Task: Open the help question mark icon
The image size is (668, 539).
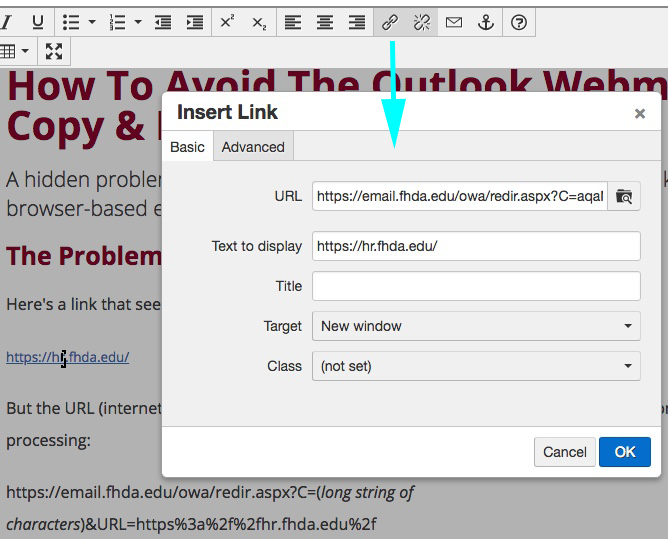Action: pos(519,22)
